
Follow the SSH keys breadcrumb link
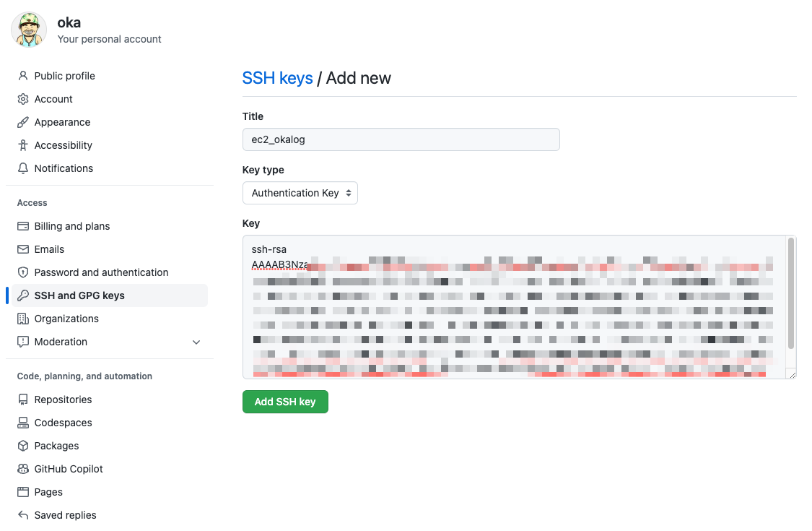(x=278, y=78)
